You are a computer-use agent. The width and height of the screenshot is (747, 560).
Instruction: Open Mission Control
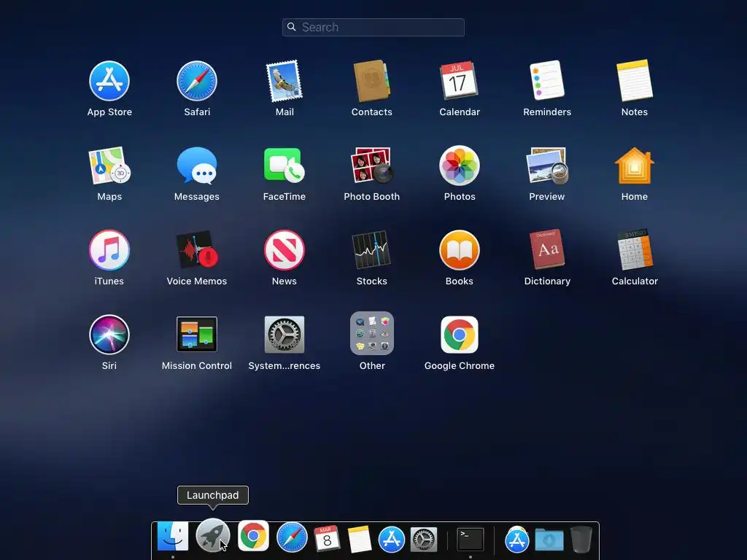[197, 334]
